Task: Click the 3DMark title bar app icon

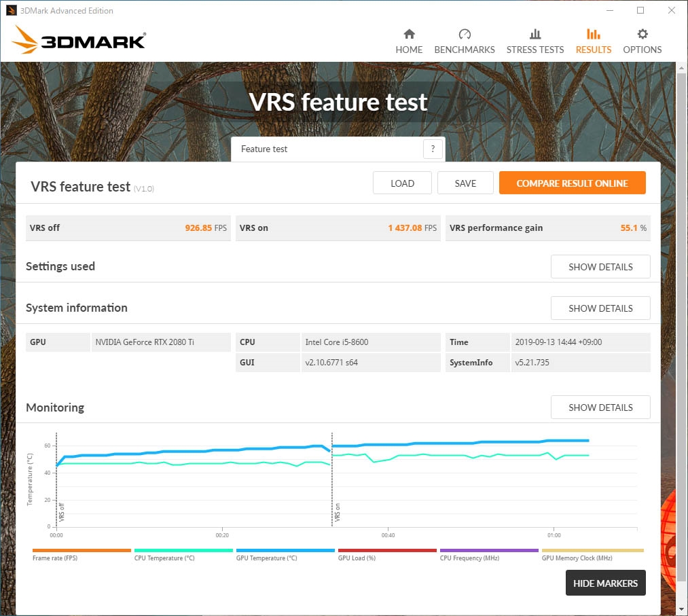Action: [x=12, y=11]
